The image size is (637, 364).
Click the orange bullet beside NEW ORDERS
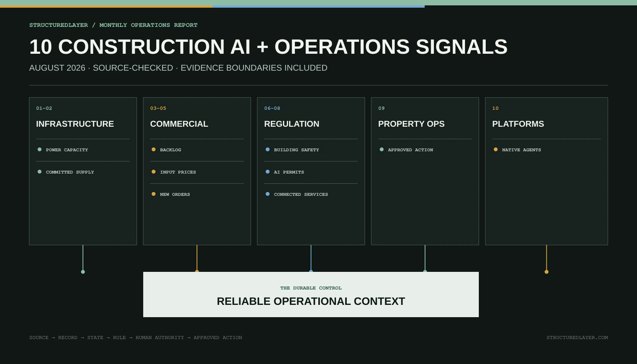(154, 194)
